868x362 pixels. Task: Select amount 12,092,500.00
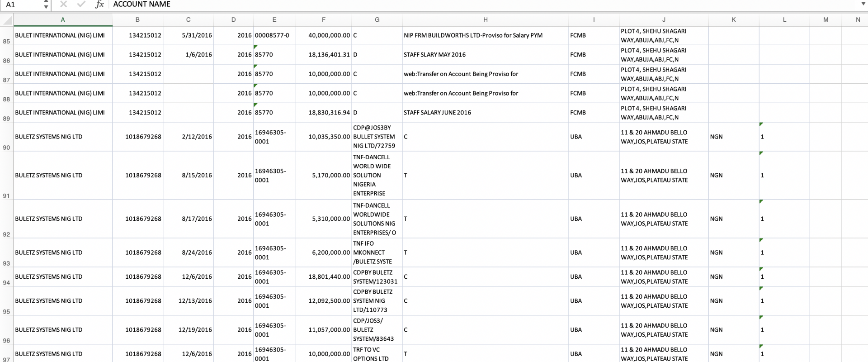point(323,301)
